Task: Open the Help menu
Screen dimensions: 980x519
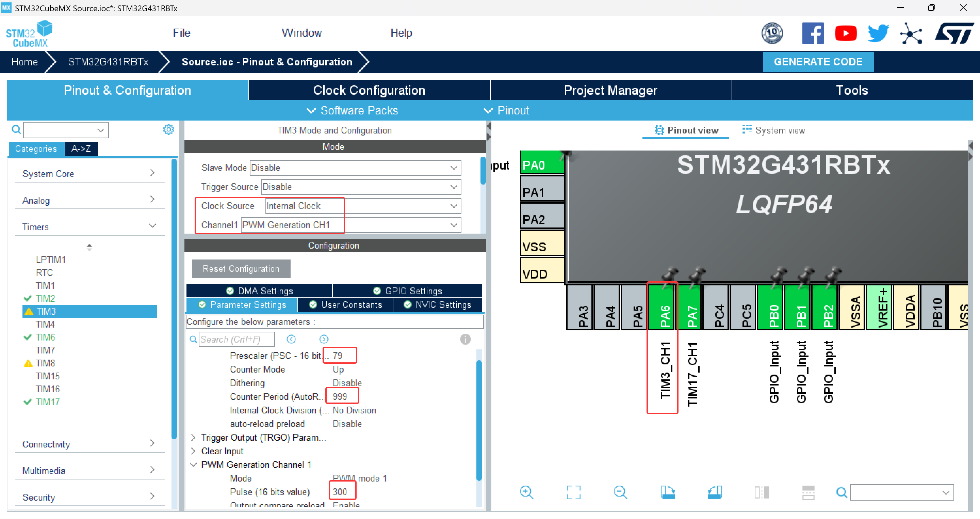Action: [x=401, y=33]
